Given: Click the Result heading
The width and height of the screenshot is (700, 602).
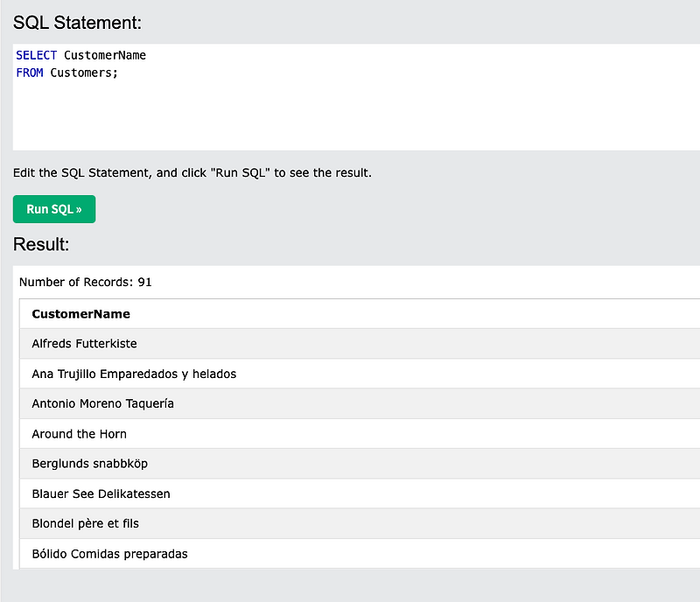Looking at the screenshot, I should (41, 244).
